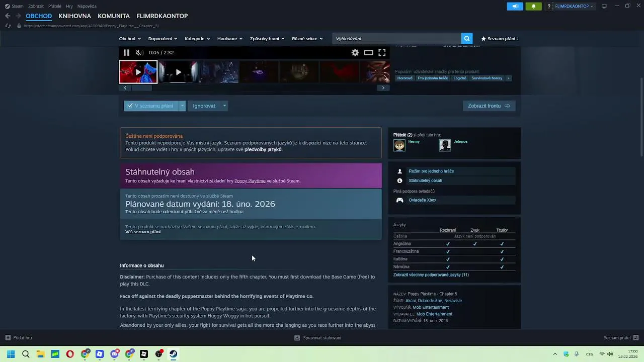This screenshot has width=644, height=362.
Task: Open FLIMRDKAONTOP account dropdown
Action: (574, 6)
